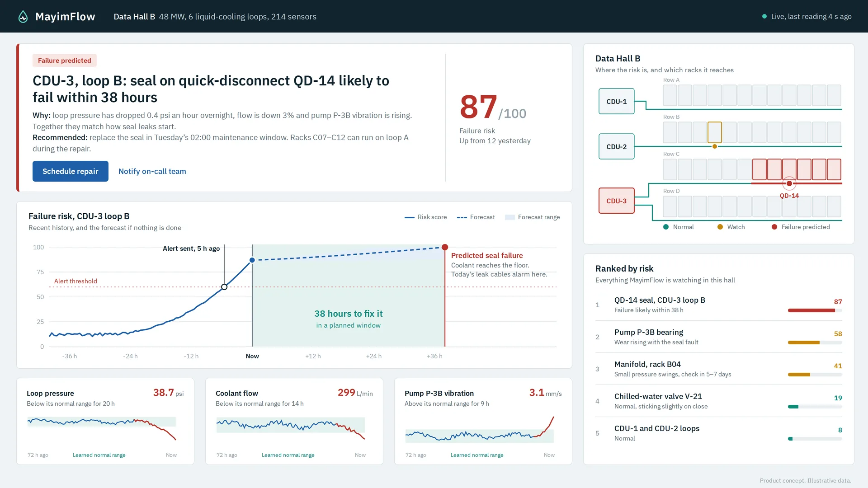Click the Row C label in hall map
The height and width of the screenshot is (488, 868).
[x=671, y=154]
